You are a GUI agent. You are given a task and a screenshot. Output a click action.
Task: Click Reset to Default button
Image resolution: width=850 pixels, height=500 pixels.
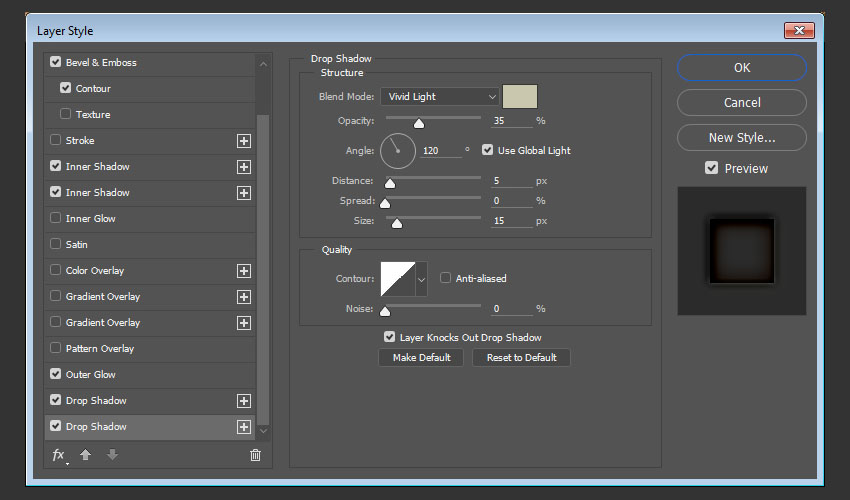521,358
